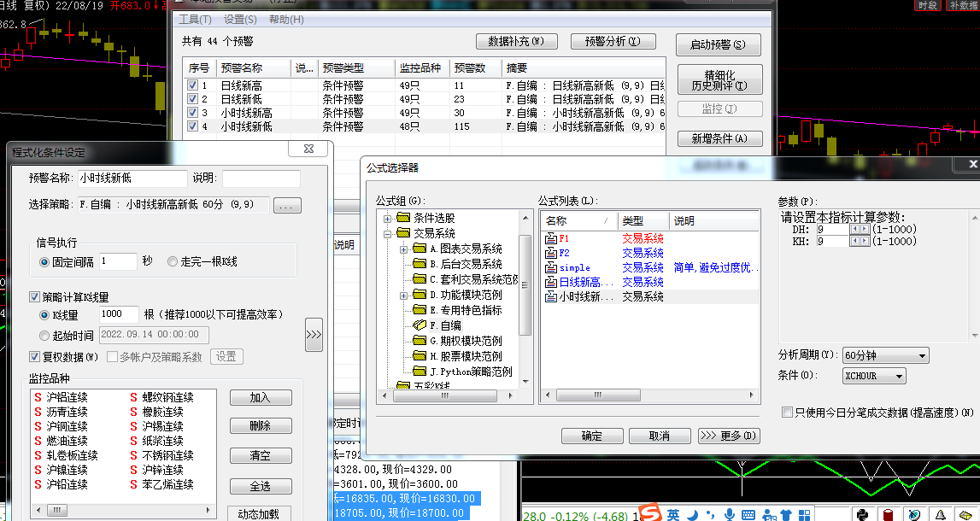Open the 设置(S) menu
Screen dimensions: 980x521
241,20
